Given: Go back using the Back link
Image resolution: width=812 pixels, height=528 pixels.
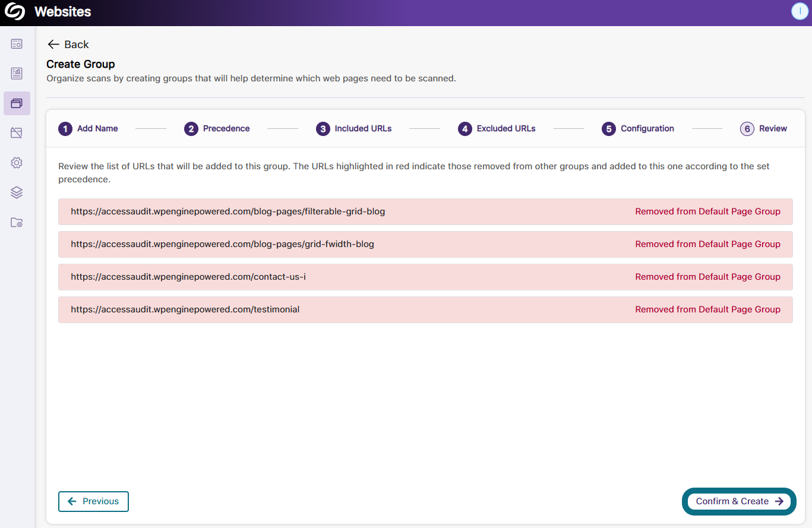Looking at the screenshot, I should pyautogui.click(x=68, y=45).
